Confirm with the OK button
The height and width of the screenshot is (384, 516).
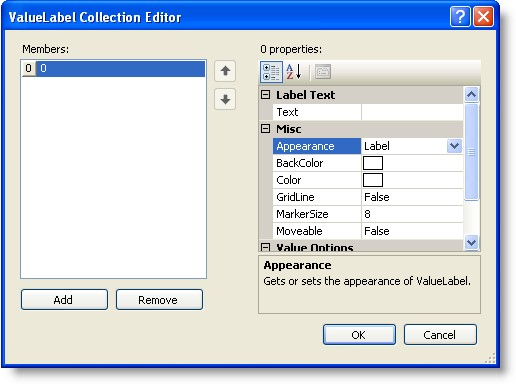pos(359,335)
